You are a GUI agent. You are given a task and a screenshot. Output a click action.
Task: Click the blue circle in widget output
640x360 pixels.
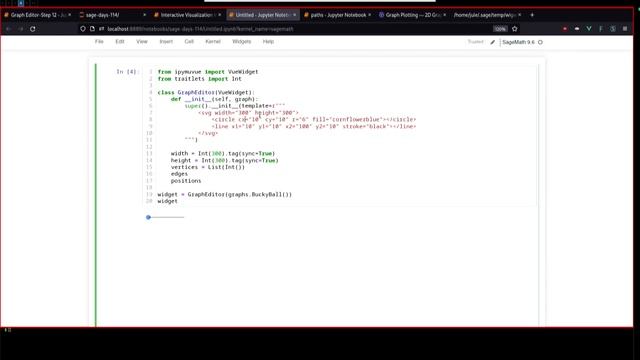149,217
